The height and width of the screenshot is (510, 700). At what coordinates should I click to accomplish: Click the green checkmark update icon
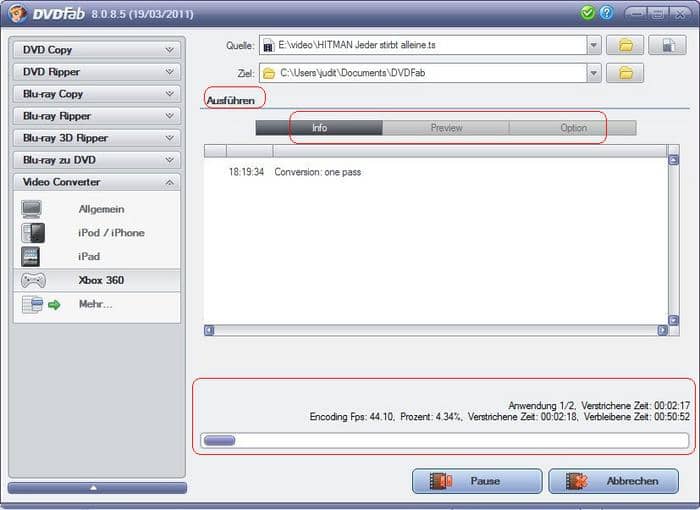[588, 13]
